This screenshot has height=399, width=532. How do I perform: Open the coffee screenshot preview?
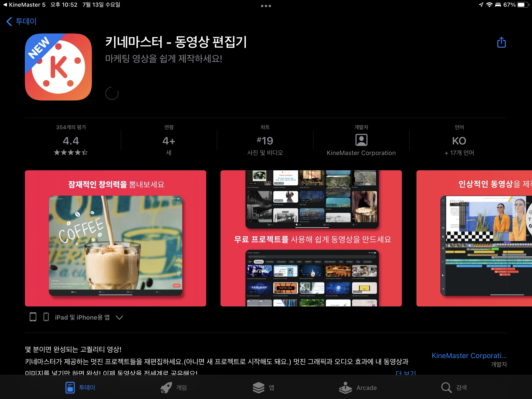click(116, 238)
